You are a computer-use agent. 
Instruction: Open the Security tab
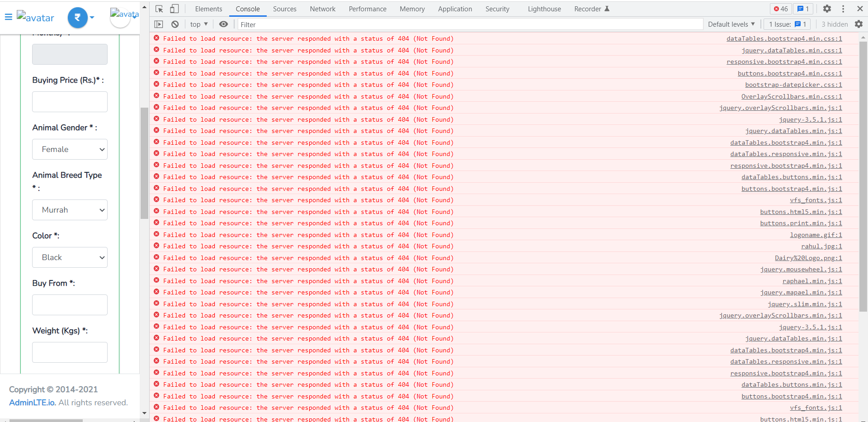(x=497, y=9)
